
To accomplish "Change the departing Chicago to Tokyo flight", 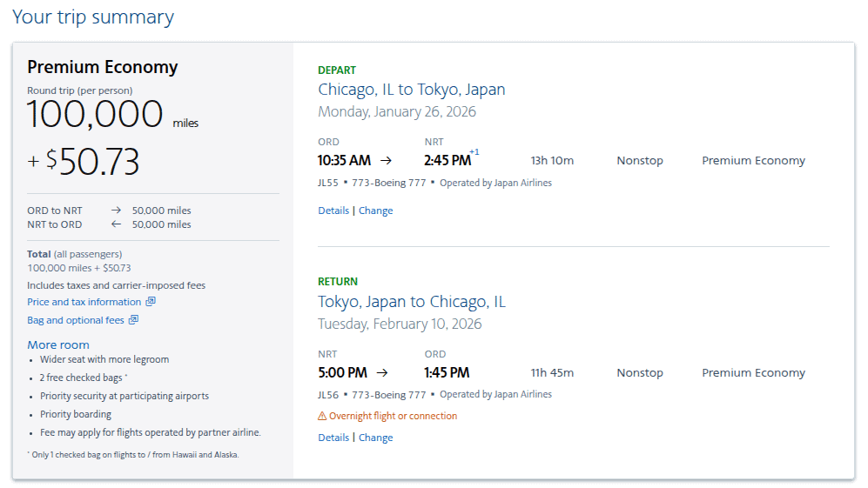I will tap(376, 211).
